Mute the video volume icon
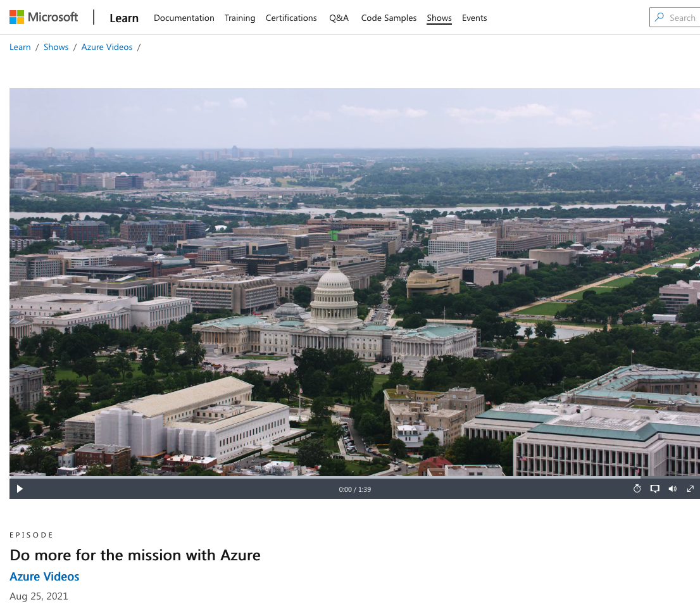The width and height of the screenshot is (700, 616). [672, 489]
